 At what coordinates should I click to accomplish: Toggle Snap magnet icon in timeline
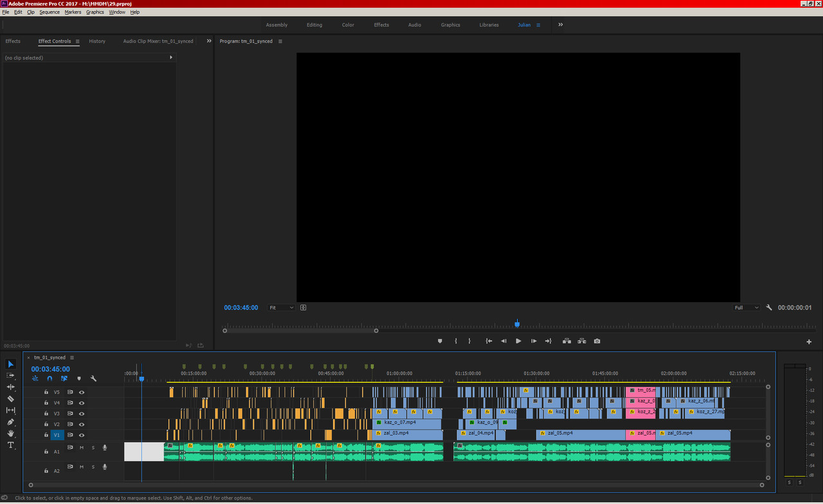50,379
